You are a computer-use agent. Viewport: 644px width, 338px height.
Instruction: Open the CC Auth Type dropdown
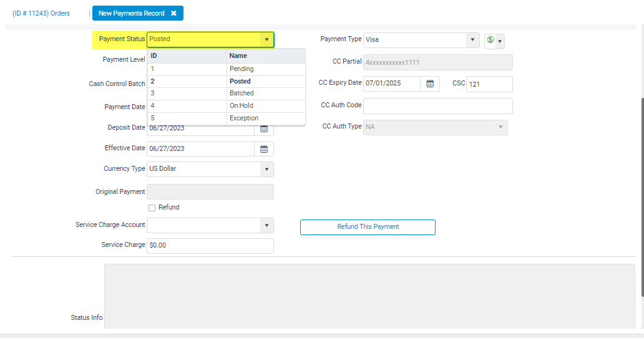[x=500, y=127]
